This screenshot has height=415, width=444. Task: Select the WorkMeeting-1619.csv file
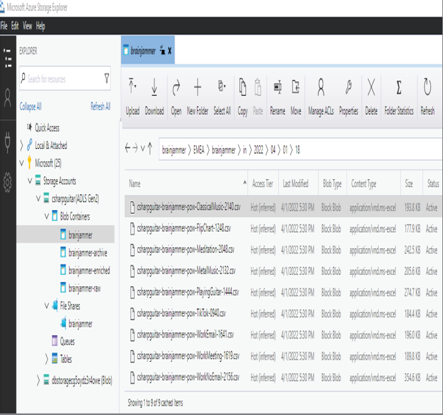click(x=188, y=356)
